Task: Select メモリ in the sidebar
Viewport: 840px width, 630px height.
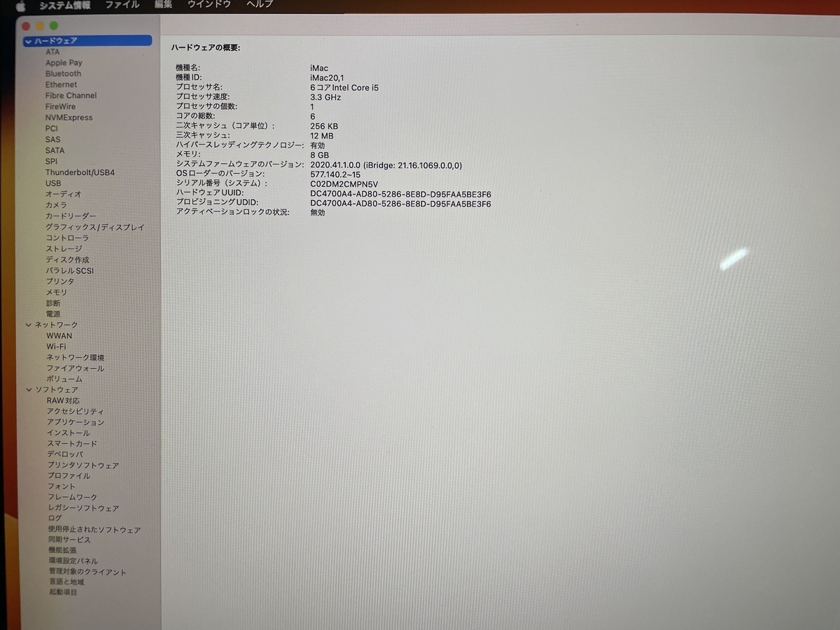Action: point(57,293)
